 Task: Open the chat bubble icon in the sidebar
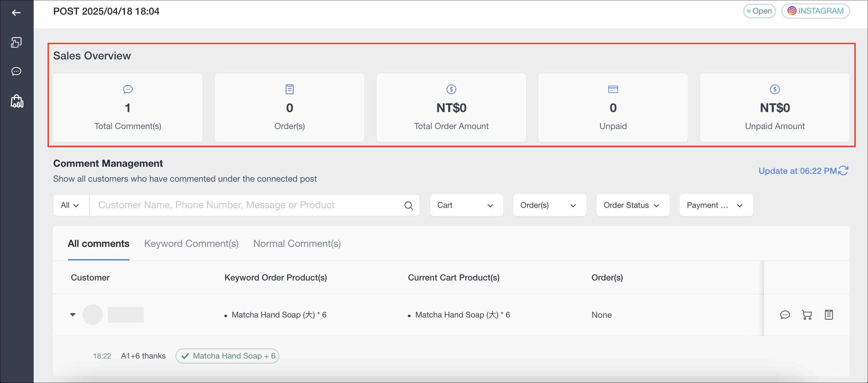coord(16,71)
